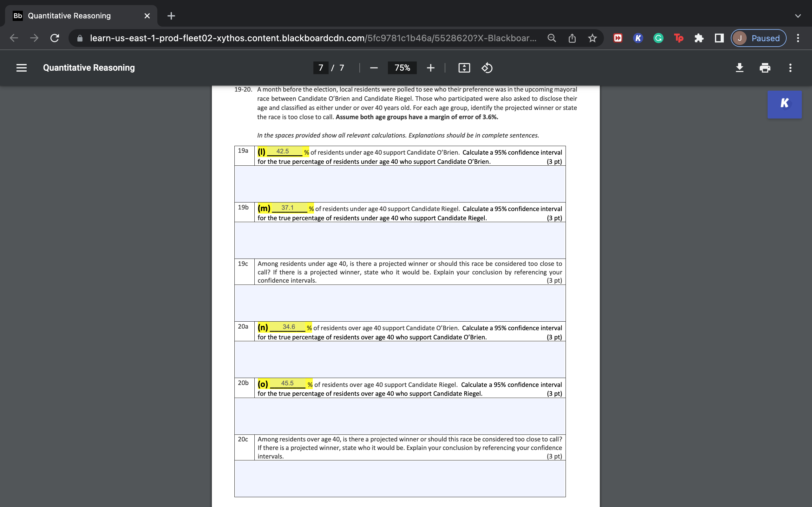
Task: Increase zoom with the plus control
Action: pyautogui.click(x=430, y=68)
